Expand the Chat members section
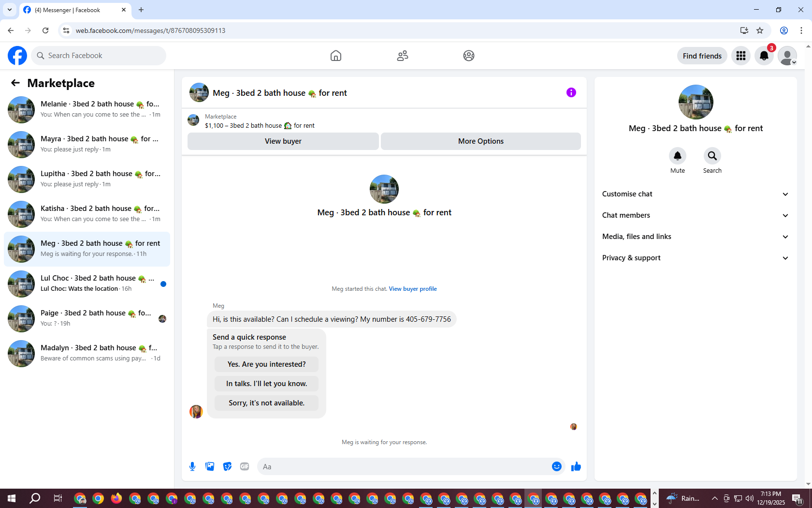This screenshot has height=508, width=812. (696, 215)
